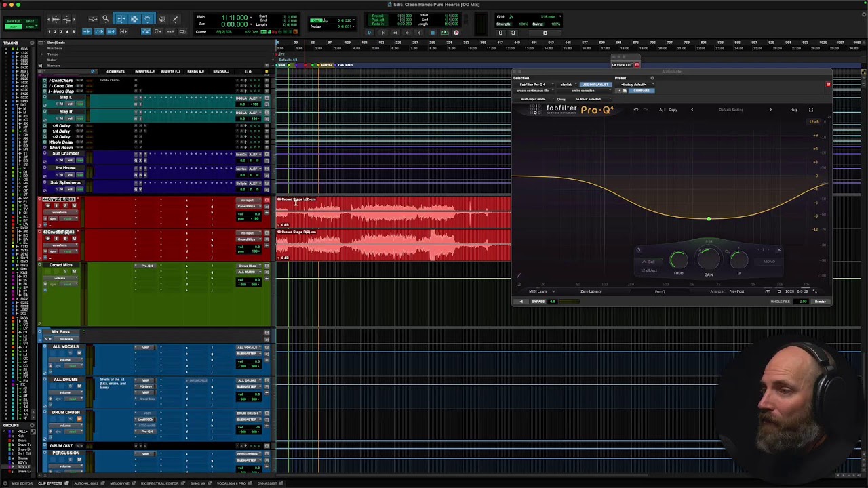Click the AudioSuite preview speaker icon
This screenshot has width=868, height=488.
click(521, 302)
